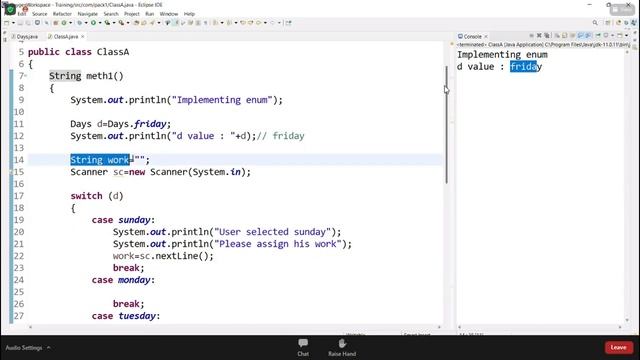Click the New file toolbar icon
Screen dimensions: 640x360
point(7,23)
